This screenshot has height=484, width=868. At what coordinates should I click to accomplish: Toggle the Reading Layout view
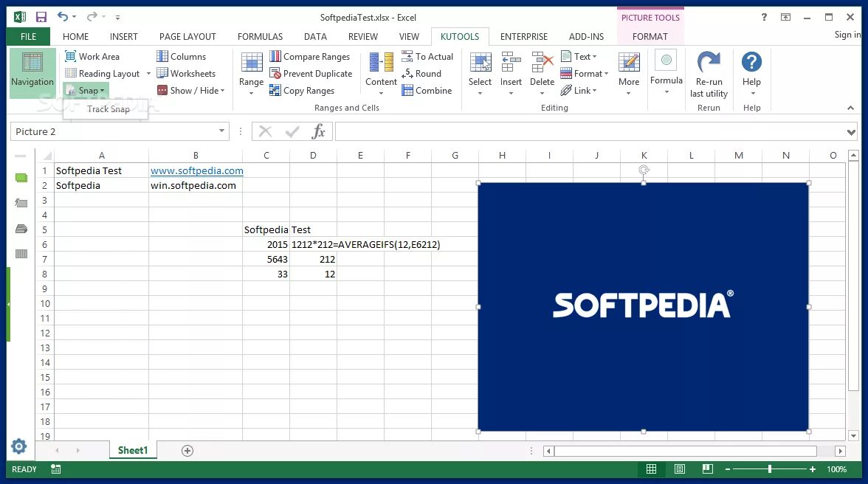click(x=103, y=74)
